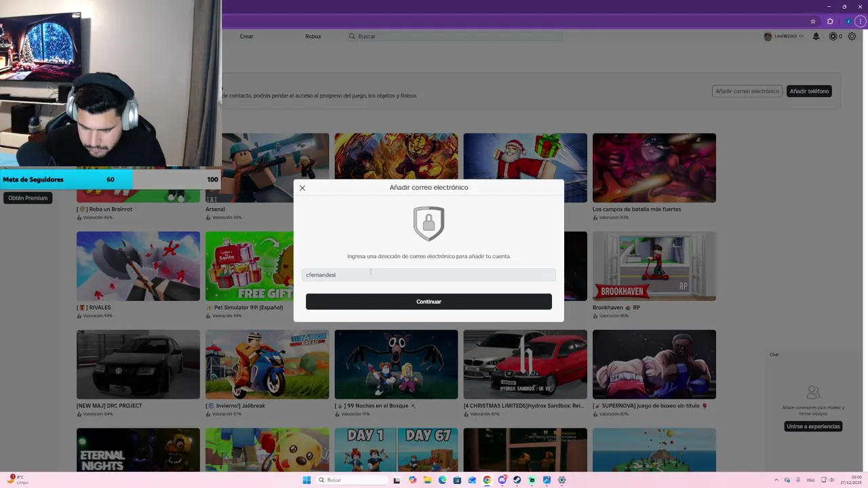Open the Windows Start menu
This screenshot has width=868, height=488.
307,480
